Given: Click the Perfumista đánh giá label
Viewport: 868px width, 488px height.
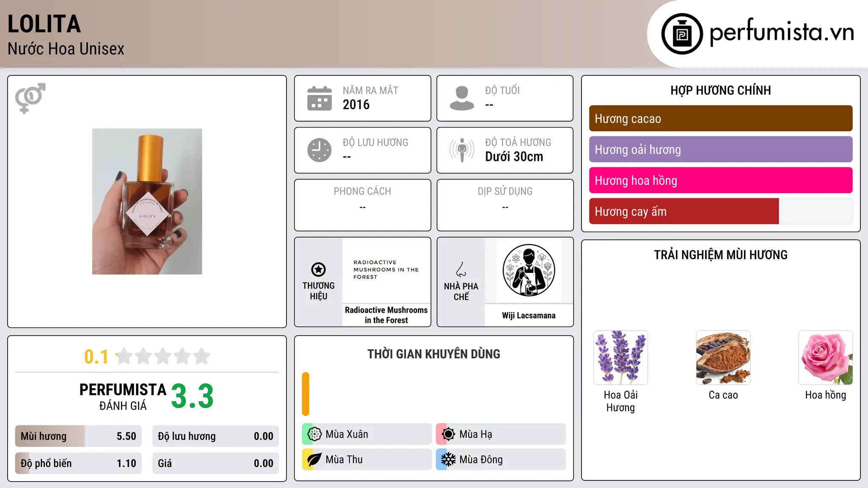Looking at the screenshot, I should click(x=123, y=396).
